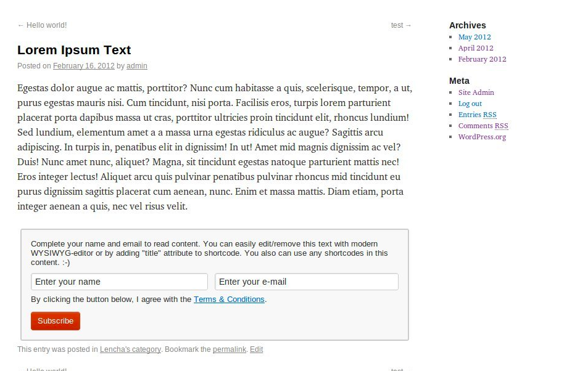Open the May 2012 archive
The width and height of the screenshot is (588, 371).
point(474,37)
